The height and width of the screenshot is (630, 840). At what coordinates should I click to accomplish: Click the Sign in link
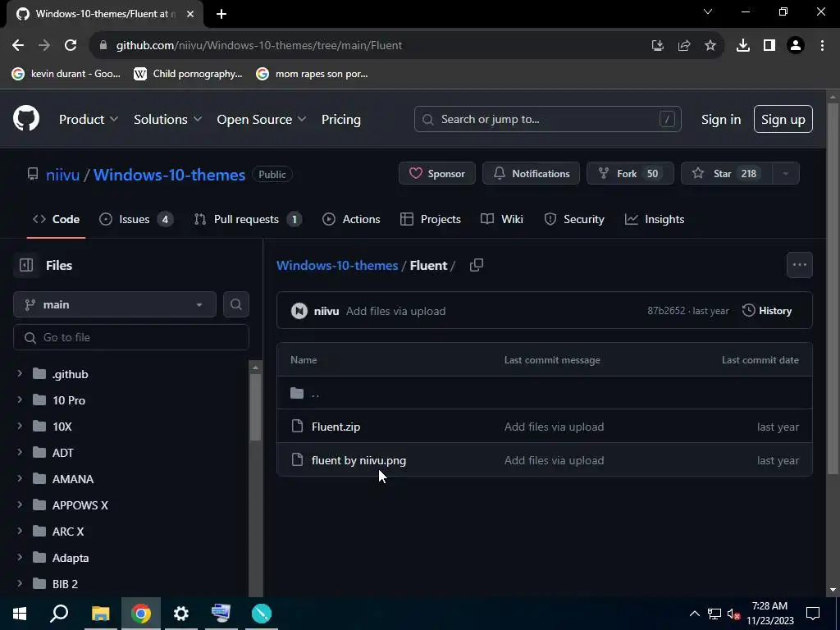click(720, 120)
